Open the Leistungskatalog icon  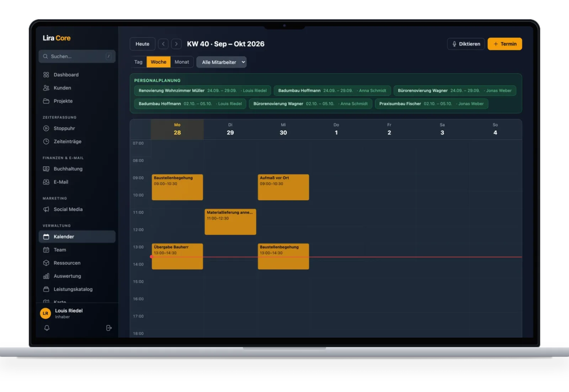point(46,289)
